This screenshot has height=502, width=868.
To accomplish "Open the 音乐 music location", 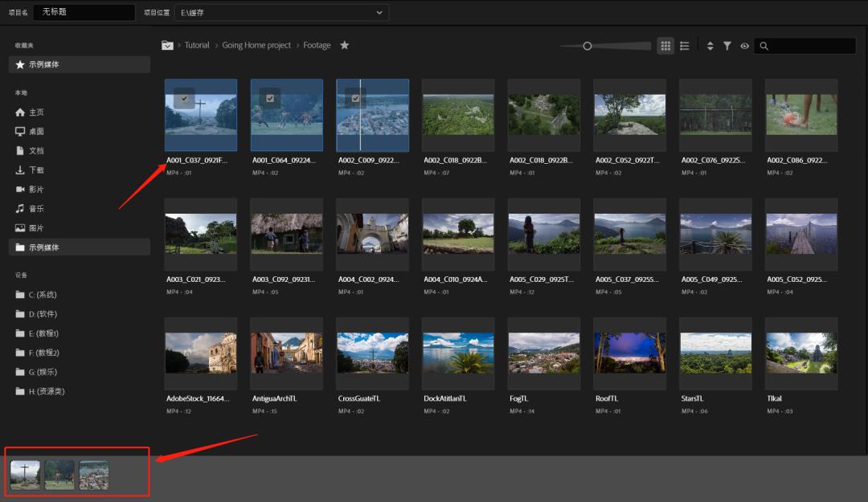I will pyautogui.click(x=36, y=209).
